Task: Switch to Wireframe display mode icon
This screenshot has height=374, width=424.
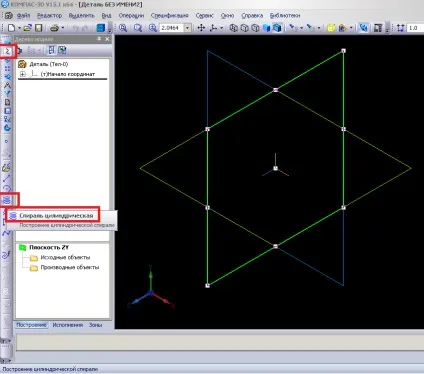Action: click(x=234, y=28)
